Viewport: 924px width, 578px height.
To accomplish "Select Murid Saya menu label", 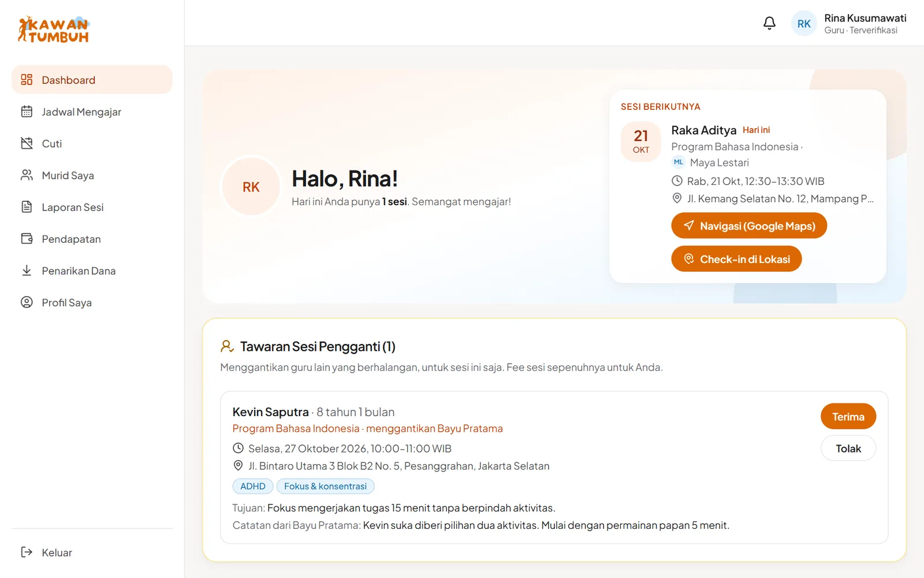I will click(68, 175).
